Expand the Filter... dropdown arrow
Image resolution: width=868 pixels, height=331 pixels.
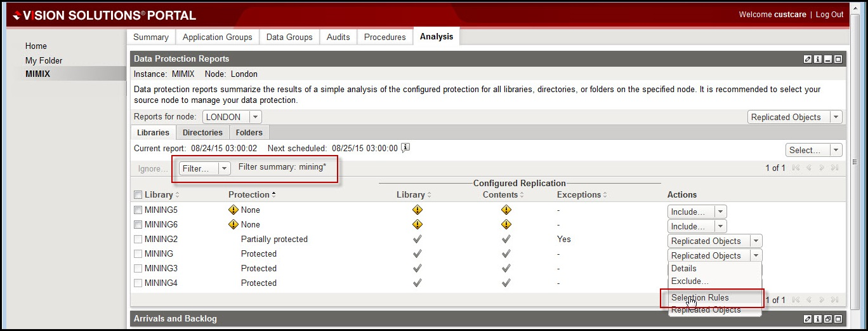point(223,168)
